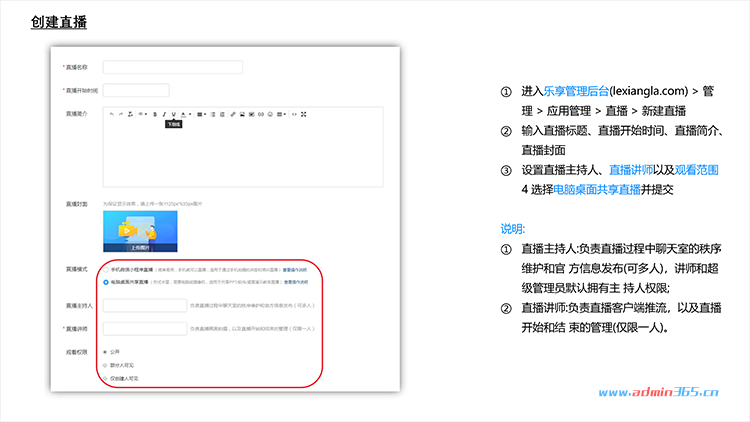The height and width of the screenshot is (422, 750).
Task: Open 查看操作说明 link for 电脑桌面共享直播
Action: [296, 282]
